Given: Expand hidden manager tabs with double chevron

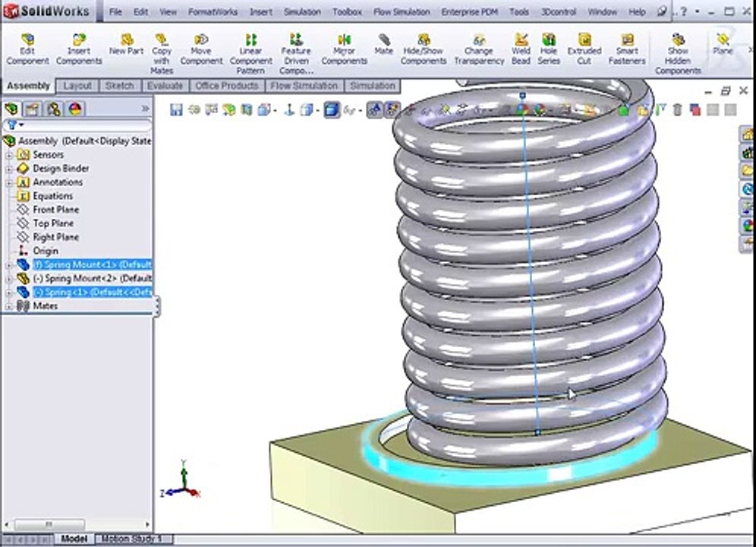Looking at the screenshot, I should (145, 109).
